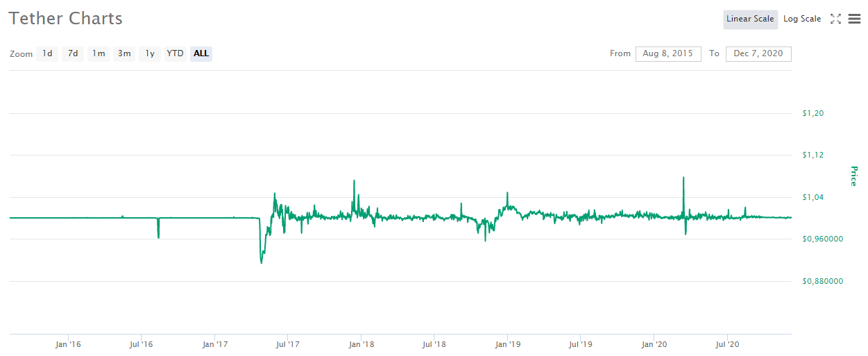Click the From date field
This screenshot has height=356, width=868.
[x=667, y=53]
